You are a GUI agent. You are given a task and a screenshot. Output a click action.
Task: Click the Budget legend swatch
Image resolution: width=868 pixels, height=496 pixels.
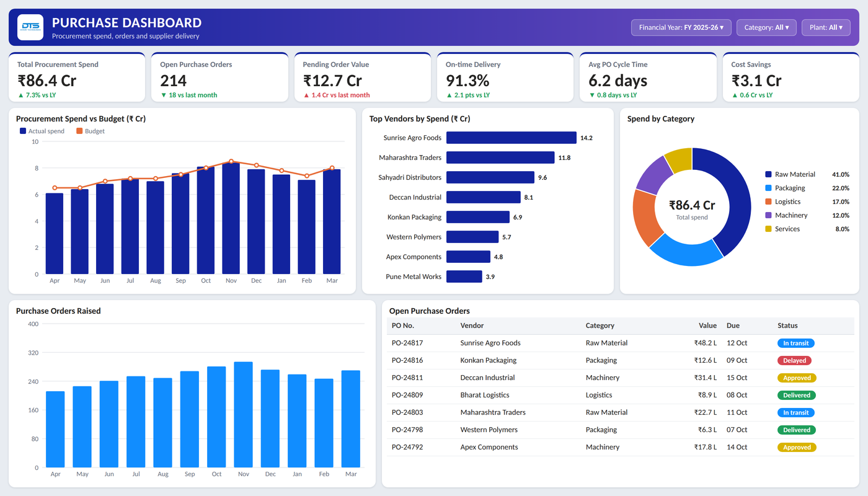[79, 131]
